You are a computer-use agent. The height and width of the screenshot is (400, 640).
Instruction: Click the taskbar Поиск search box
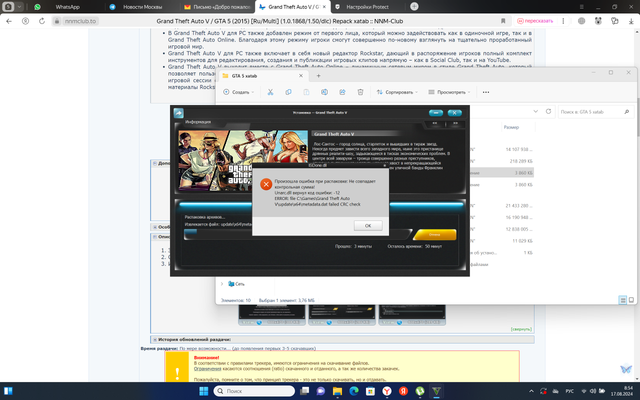[x=254, y=391]
